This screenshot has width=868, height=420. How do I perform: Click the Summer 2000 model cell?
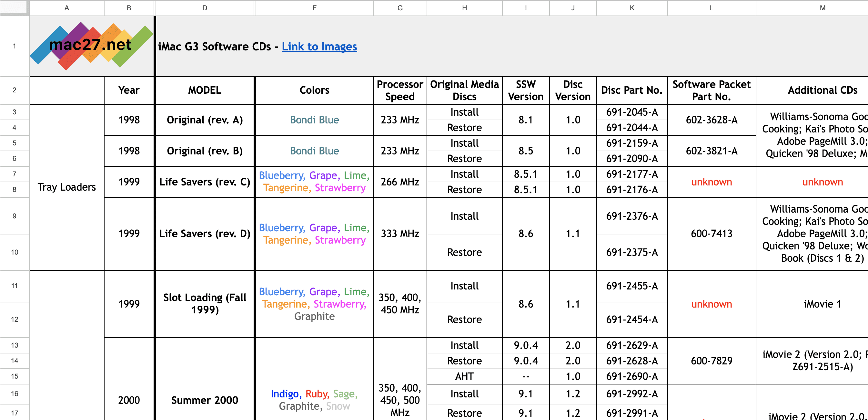point(205,400)
